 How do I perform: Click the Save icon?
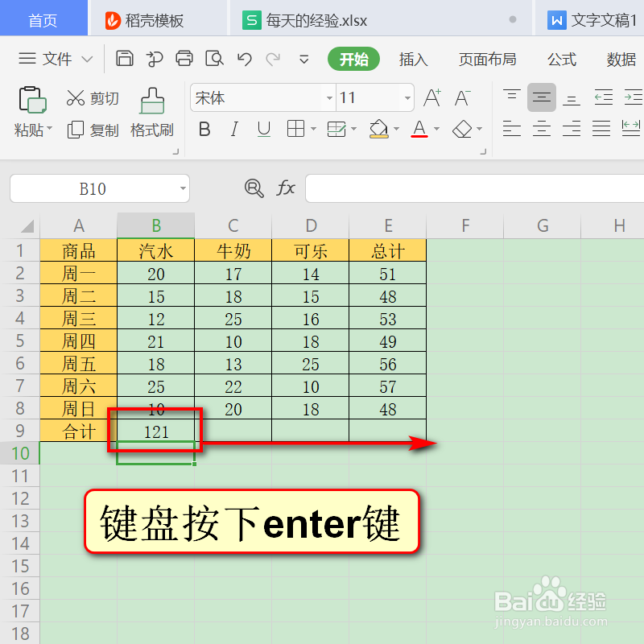coord(124,59)
